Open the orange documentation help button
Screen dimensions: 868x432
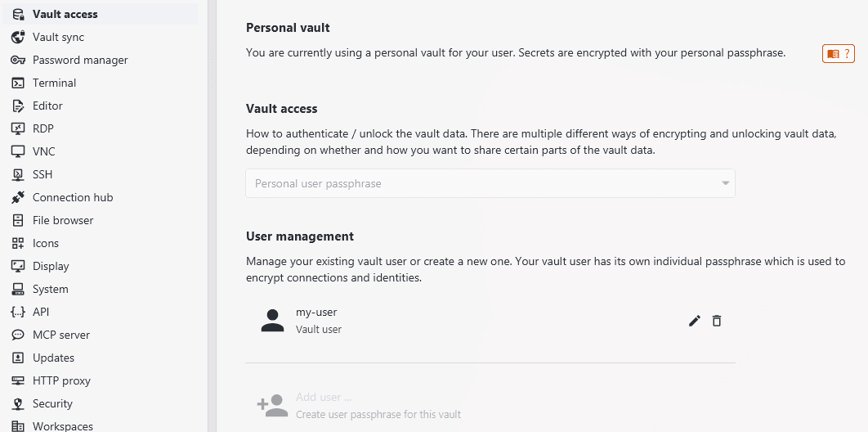[x=838, y=54]
